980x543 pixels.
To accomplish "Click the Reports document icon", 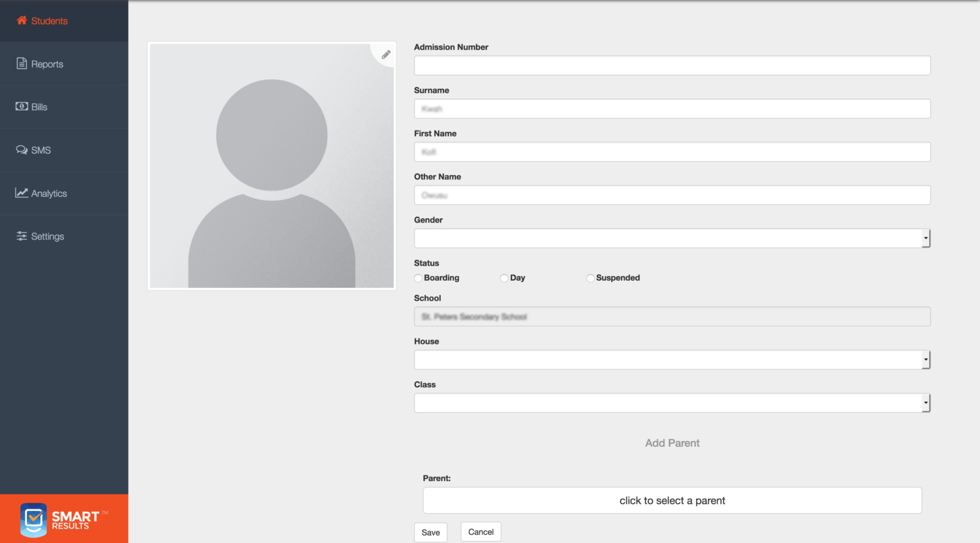I will click(x=21, y=64).
